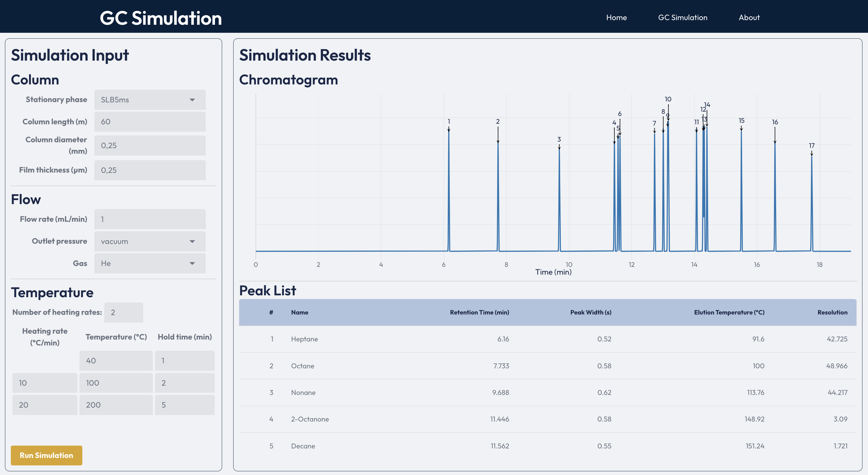Click the Number of heating rates field
The image size is (868, 475).
123,312
